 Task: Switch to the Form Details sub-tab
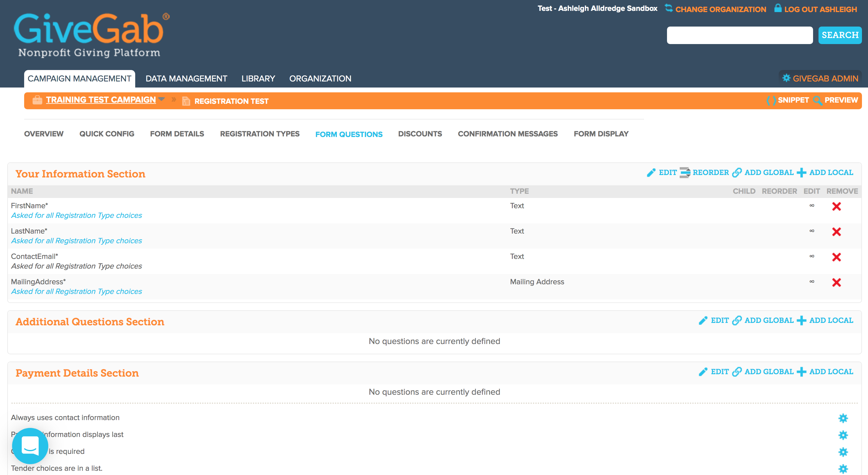(177, 134)
